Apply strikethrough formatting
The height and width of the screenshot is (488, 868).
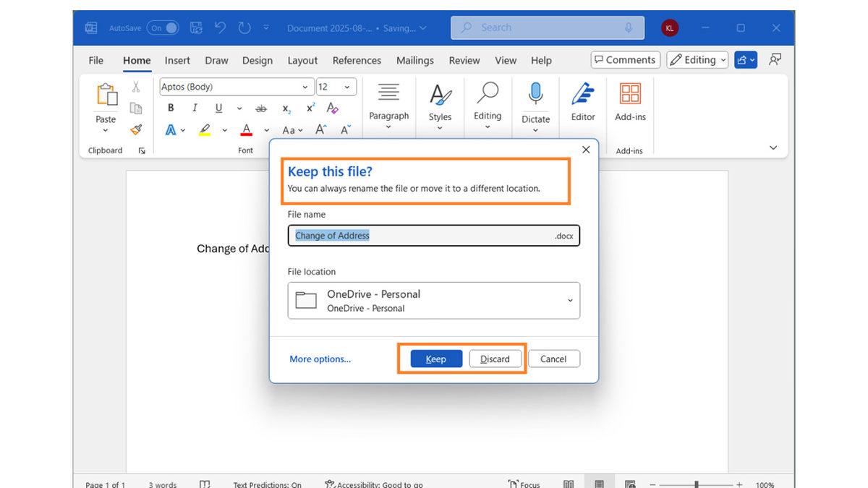coord(261,108)
